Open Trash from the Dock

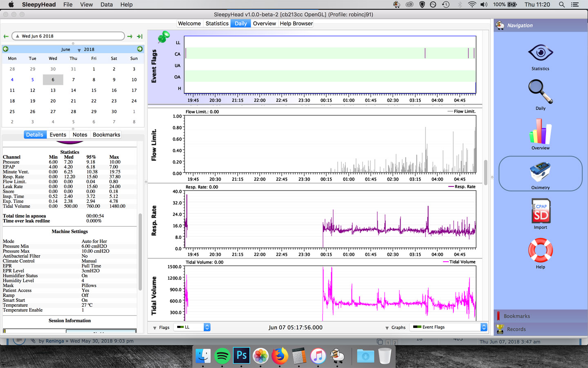point(385,356)
